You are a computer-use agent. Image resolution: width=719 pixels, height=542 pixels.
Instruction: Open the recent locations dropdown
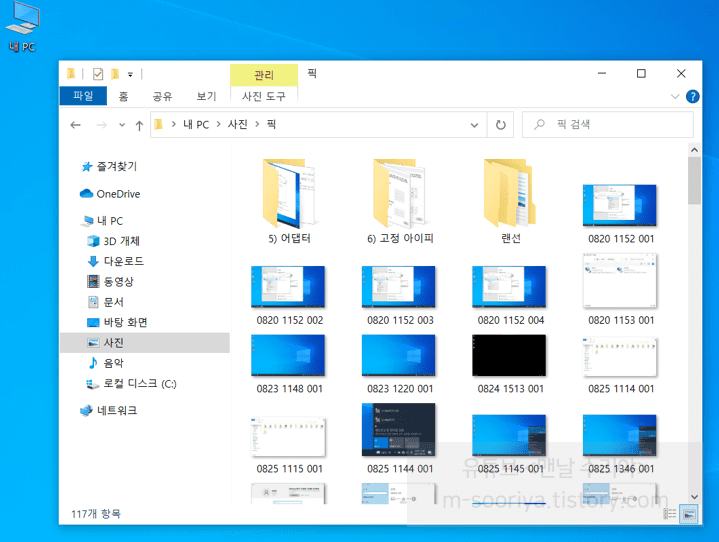coord(122,125)
